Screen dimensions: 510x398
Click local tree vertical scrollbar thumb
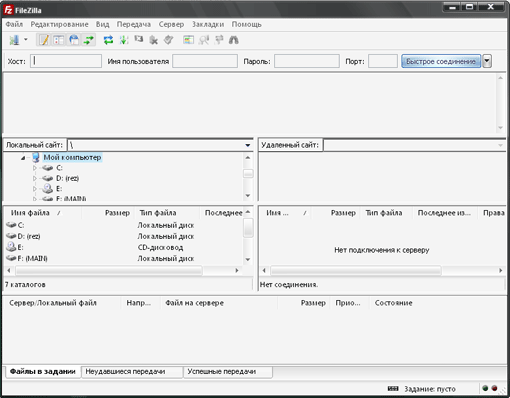pyautogui.click(x=248, y=173)
